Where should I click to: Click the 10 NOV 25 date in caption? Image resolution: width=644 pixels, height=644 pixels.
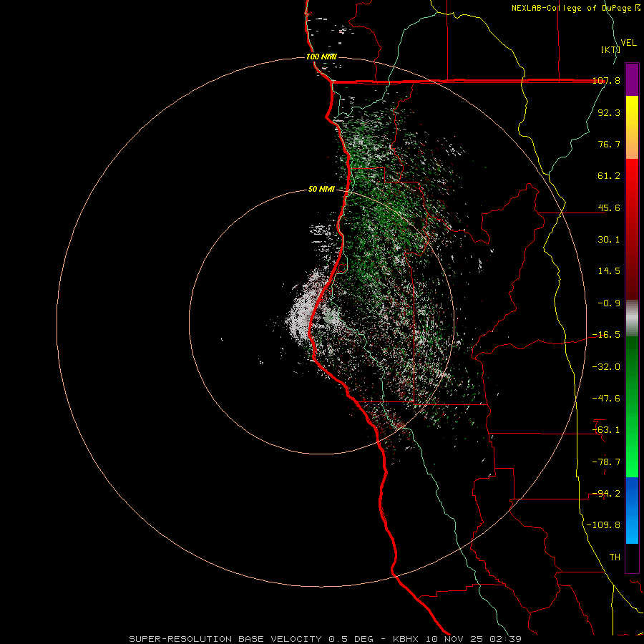pos(454,639)
